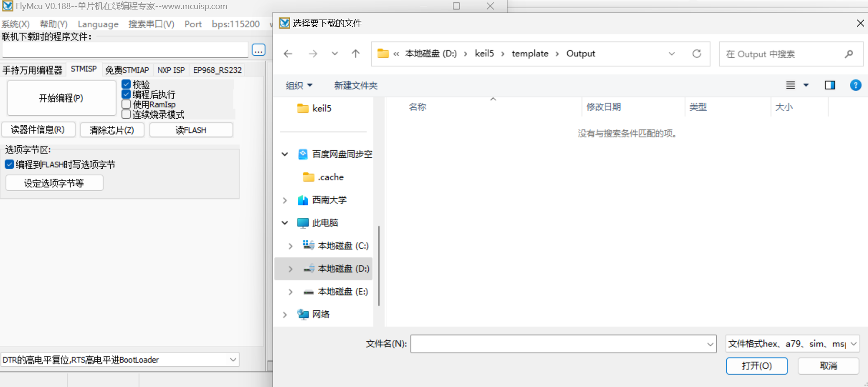Click 取消 button in dialog

(x=828, y=366)
